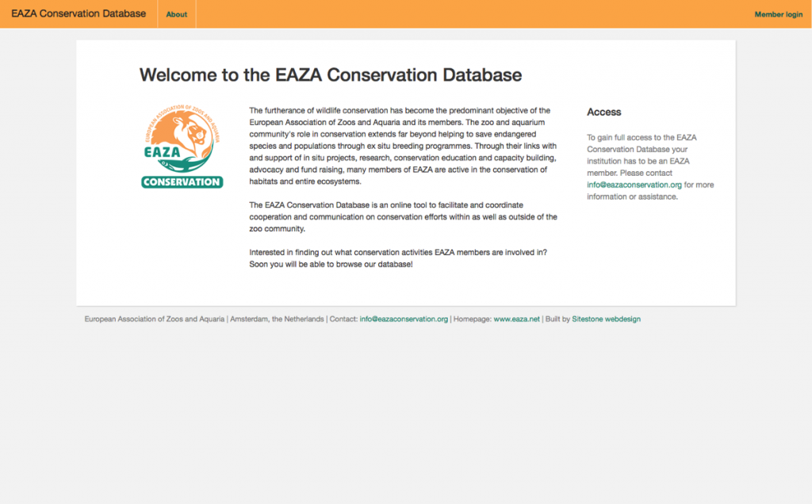The image size is (812, 504).
Task: Click the text "To gain full access to the EAZA"
Action: pos(641,138)
